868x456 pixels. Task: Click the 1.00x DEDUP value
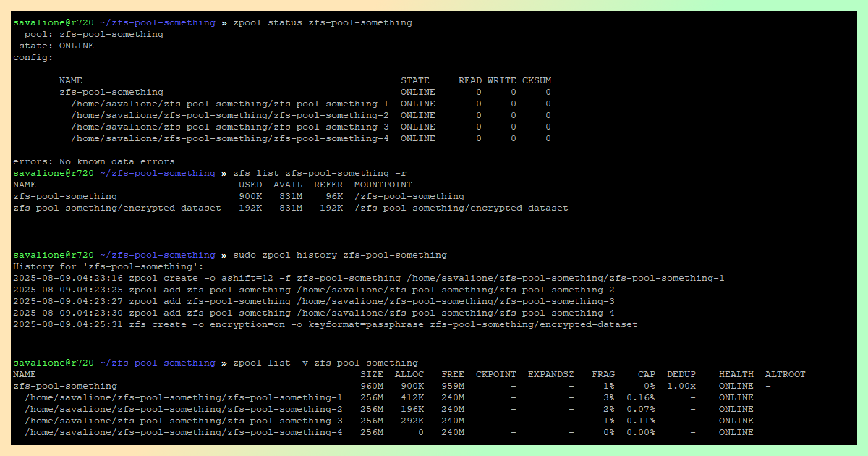coord(681,386)
